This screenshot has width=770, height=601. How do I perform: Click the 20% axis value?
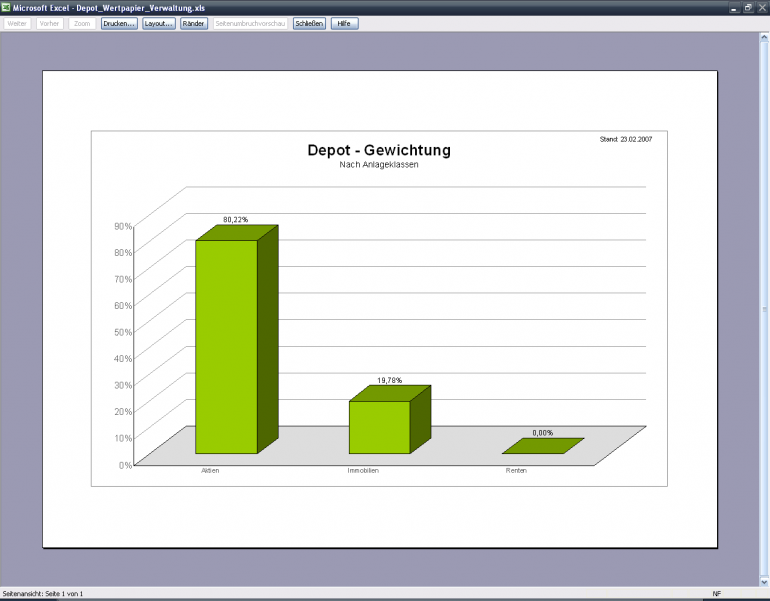click(123, 411)
